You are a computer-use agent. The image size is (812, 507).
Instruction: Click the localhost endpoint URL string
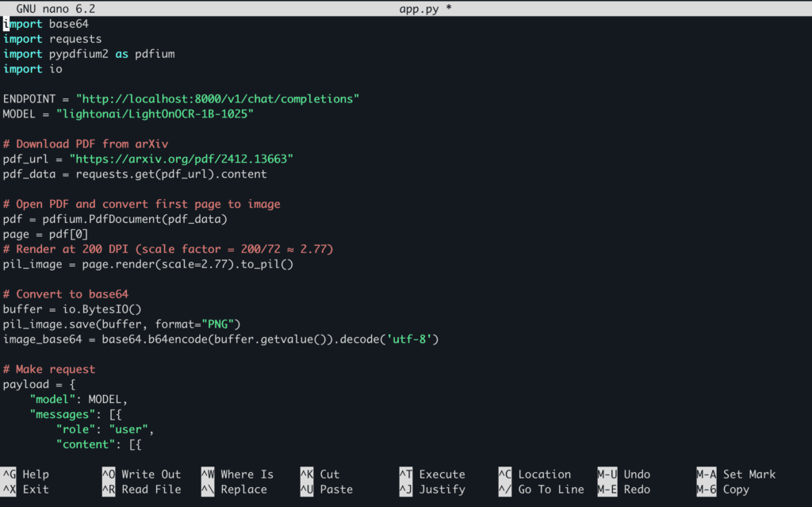(217, 99)
